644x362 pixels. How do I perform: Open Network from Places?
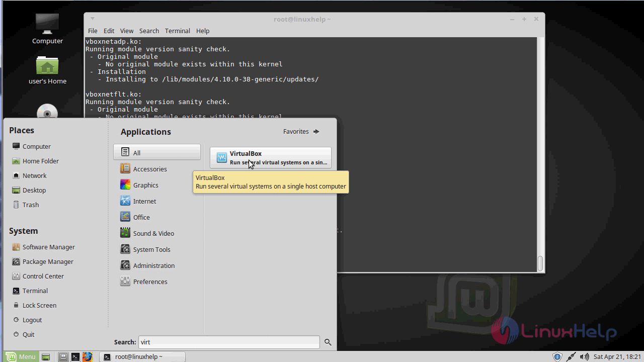click(x=29, y=175)
